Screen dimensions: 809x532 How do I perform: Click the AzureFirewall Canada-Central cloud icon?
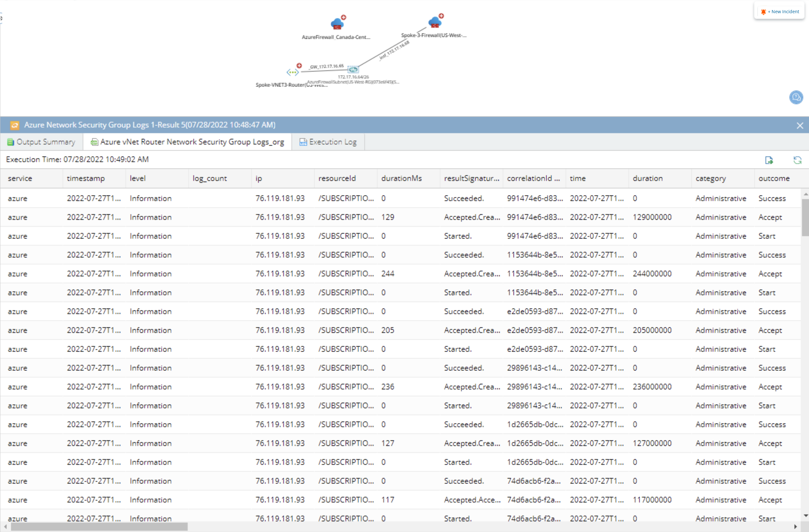(337, 24)
